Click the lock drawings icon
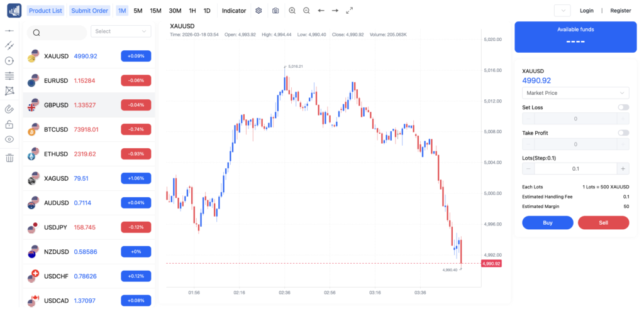The image size is (644, 319). (9, 124)
